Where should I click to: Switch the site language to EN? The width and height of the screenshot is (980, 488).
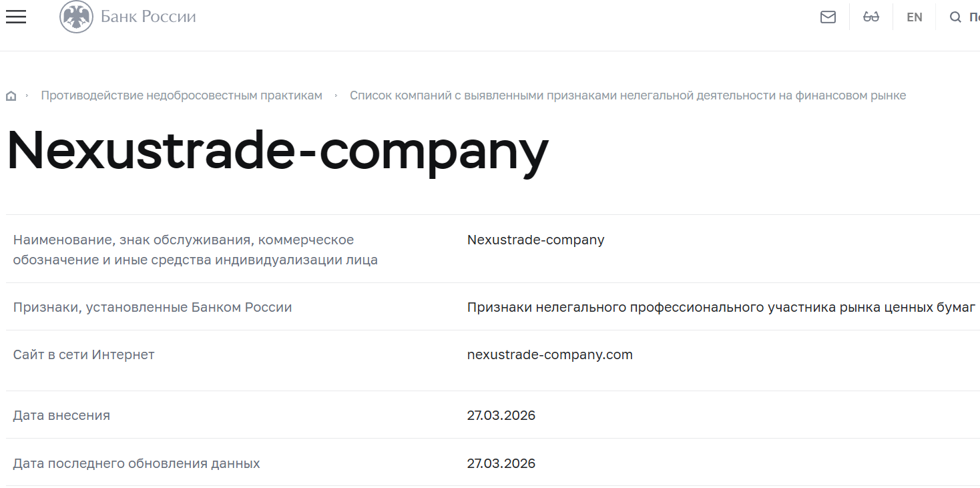pyautogui.click(x=914, y=17)
